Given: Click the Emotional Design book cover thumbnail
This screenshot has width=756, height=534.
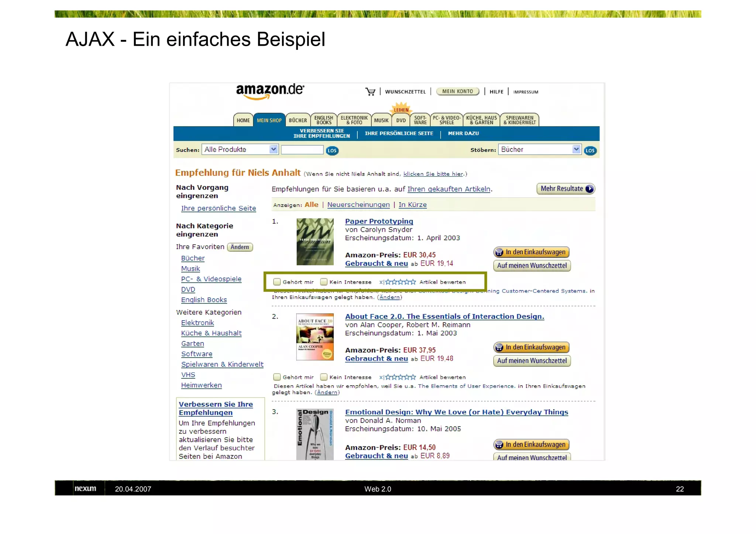Looking at the screenshot, I should click(315, 434).
